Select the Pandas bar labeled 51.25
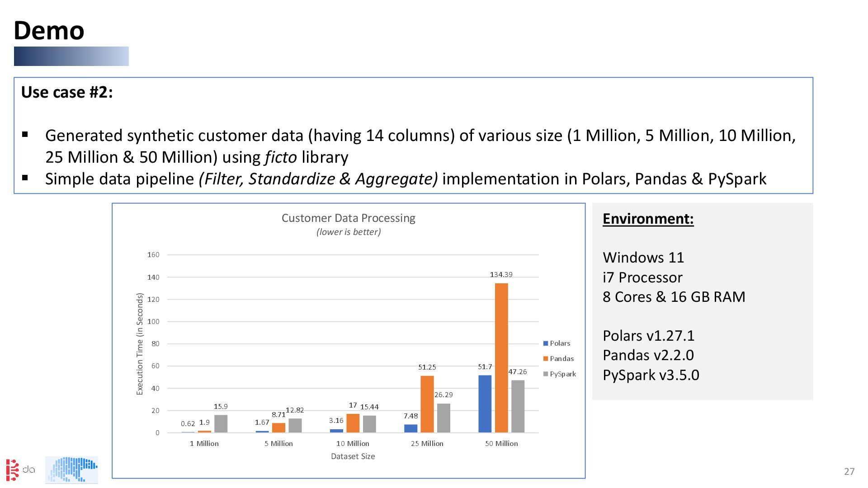Image resolution: width=868 pixels, height=488 pixels. (427, 404)
